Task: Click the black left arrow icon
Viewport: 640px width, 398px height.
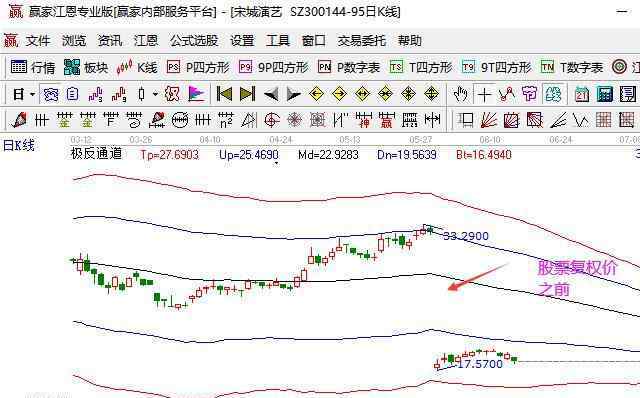Action: pyautogui.click(x=271, y=95)
